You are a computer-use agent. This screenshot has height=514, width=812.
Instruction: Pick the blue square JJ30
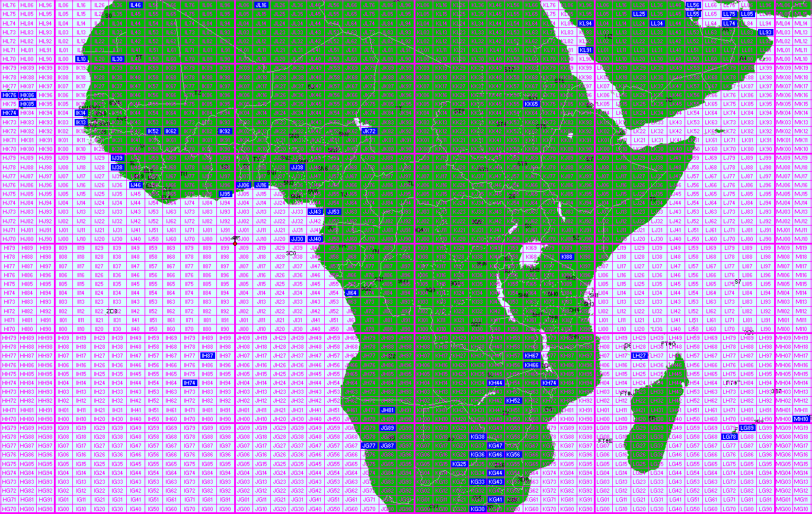click(297, 239)
